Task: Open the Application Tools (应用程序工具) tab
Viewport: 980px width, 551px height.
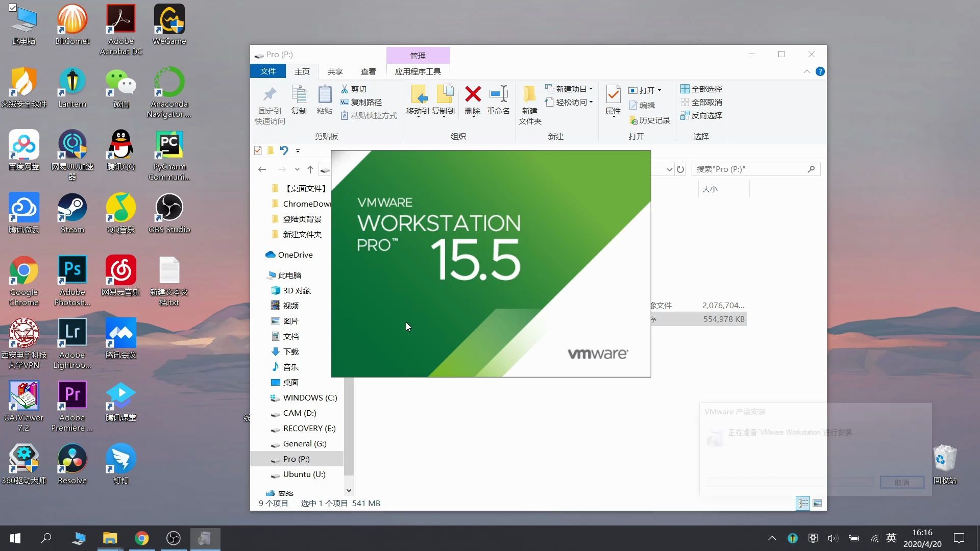Action: point(418,71)
